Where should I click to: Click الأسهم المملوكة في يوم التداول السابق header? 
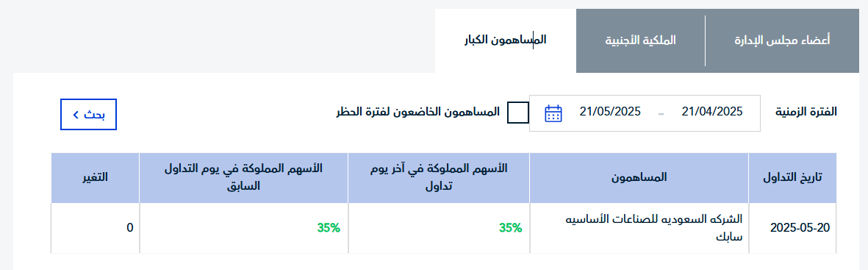coord(243,178)
